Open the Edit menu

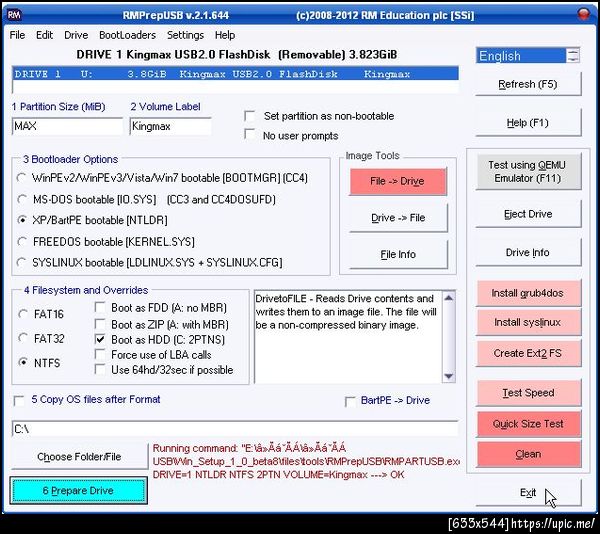tap(44, 35)
